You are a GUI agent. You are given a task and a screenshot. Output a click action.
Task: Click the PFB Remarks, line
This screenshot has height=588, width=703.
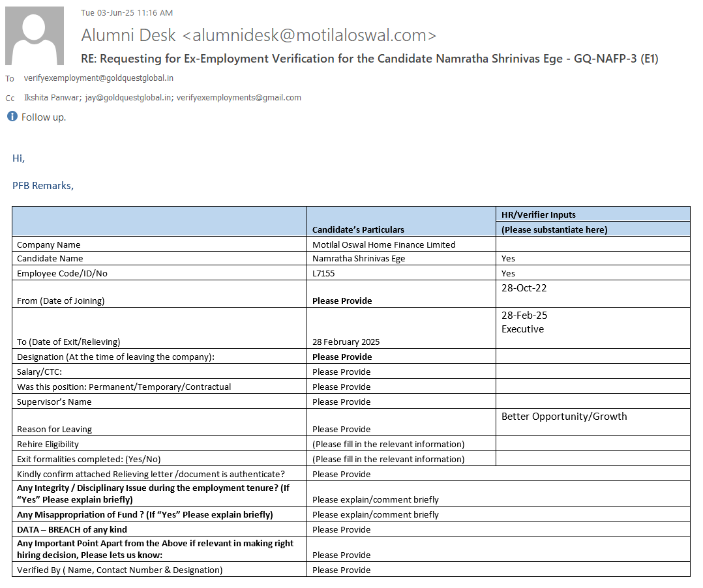(x=43, y=186)
